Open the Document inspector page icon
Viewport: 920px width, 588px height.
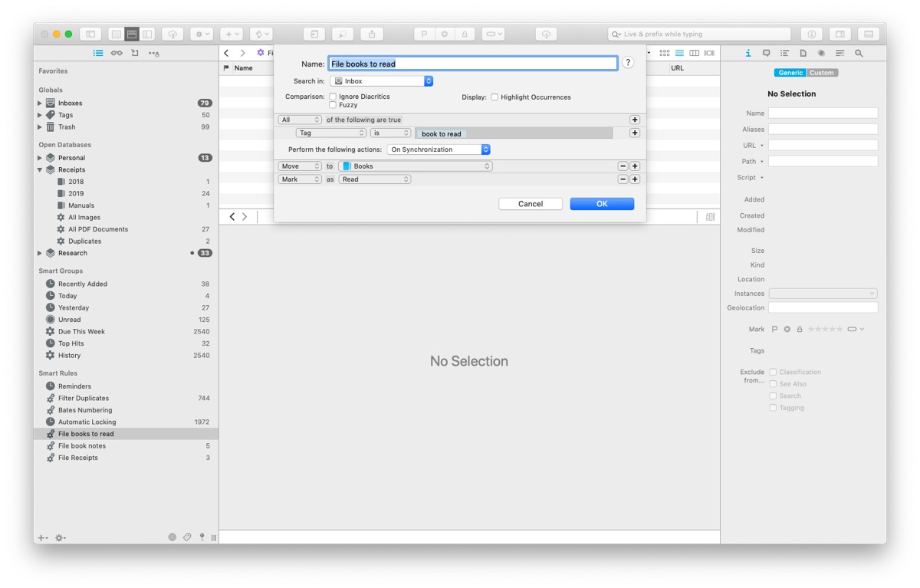click(803, 54)
